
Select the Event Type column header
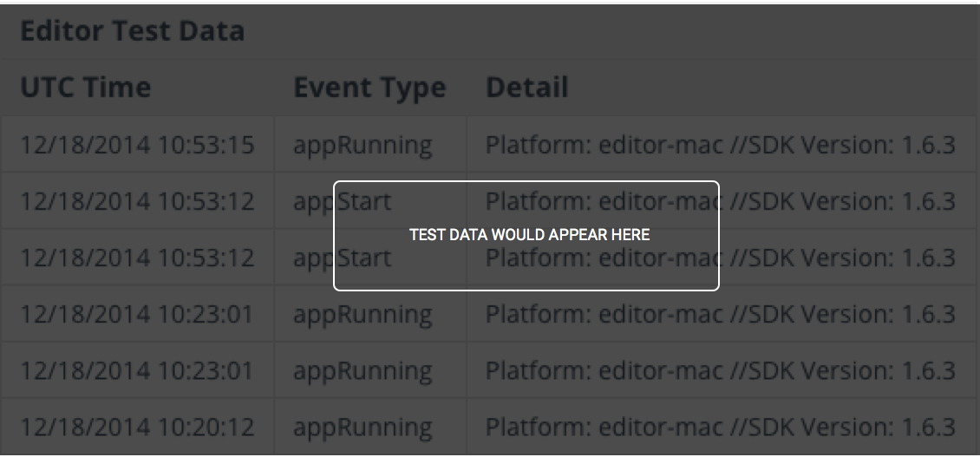pyautogui.click(x=369, y=87)
